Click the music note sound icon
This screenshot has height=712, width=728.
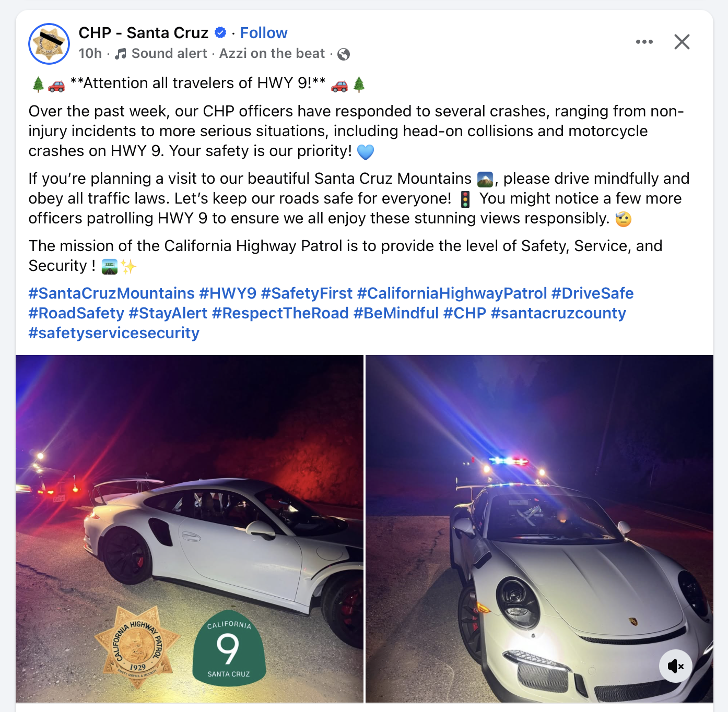point(121,54)
